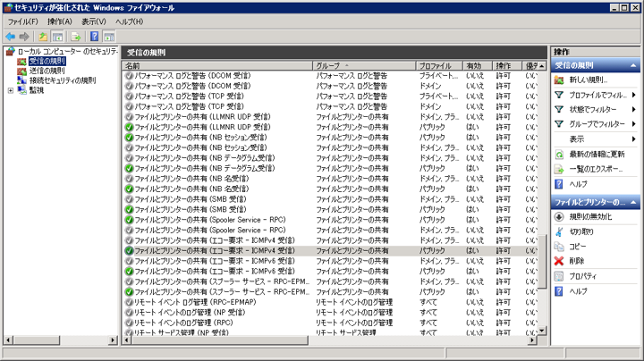Select パフォーマンス ログと警告 (DCOM 受信) プライベート rule
644x361 pixels.
click(330, 75)
